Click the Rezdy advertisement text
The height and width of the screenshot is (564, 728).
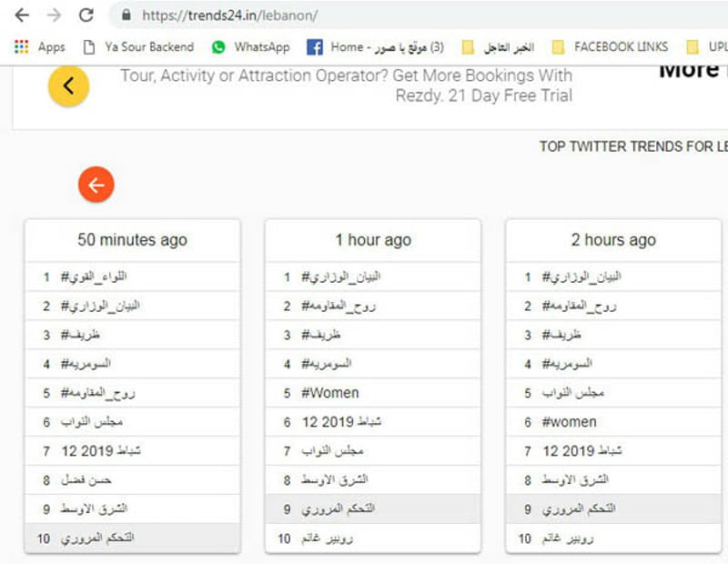(x=347, y=86)
